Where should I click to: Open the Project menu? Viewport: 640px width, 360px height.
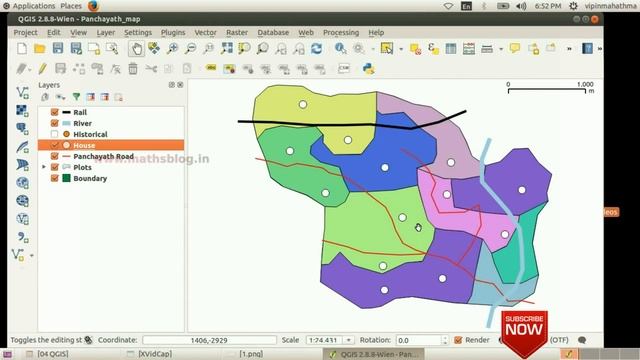[25, 33]
